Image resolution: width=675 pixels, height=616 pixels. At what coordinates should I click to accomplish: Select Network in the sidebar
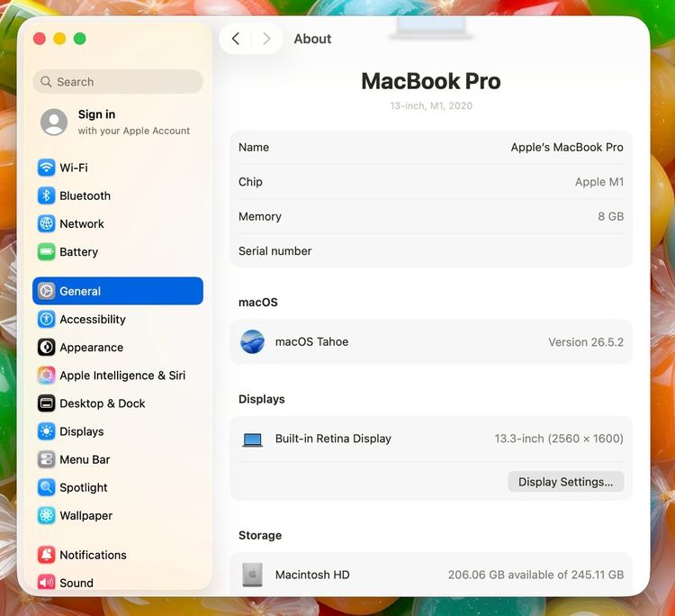click(118, 223)
